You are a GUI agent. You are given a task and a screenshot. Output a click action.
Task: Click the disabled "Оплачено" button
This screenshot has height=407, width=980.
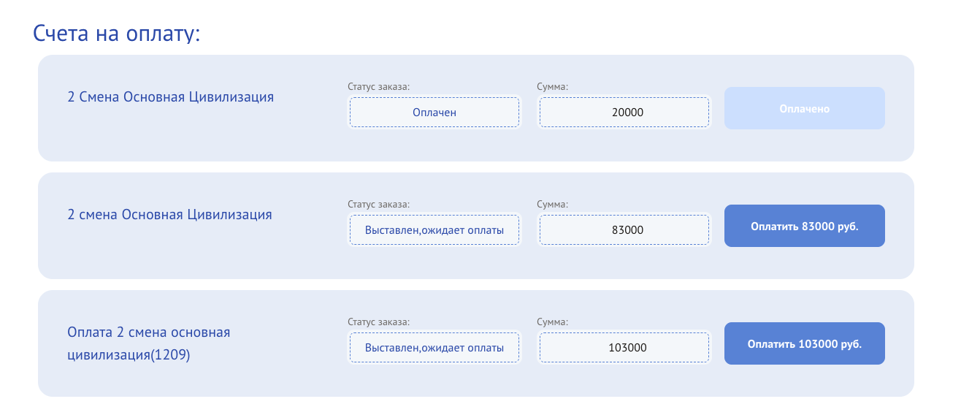[x=804, y=108]
